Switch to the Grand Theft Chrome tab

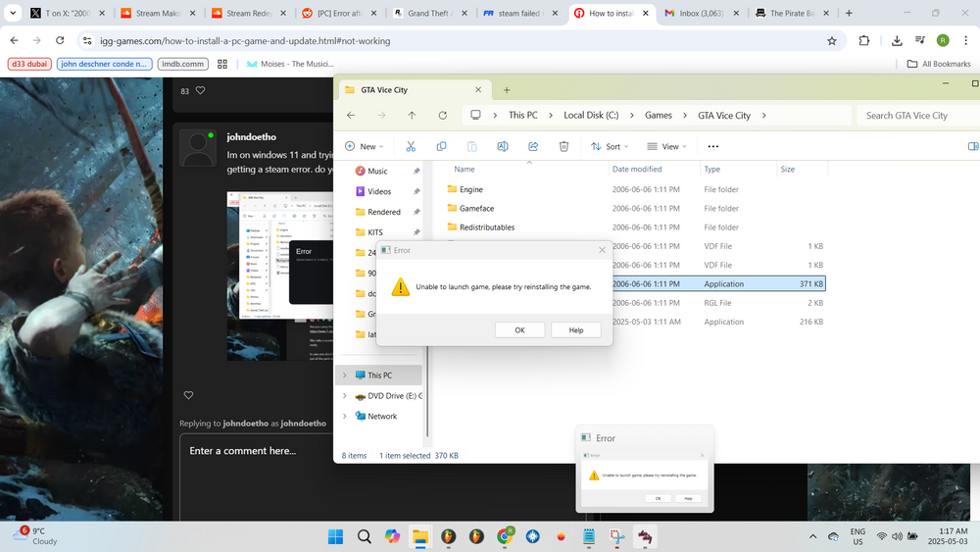pos(430,13)
